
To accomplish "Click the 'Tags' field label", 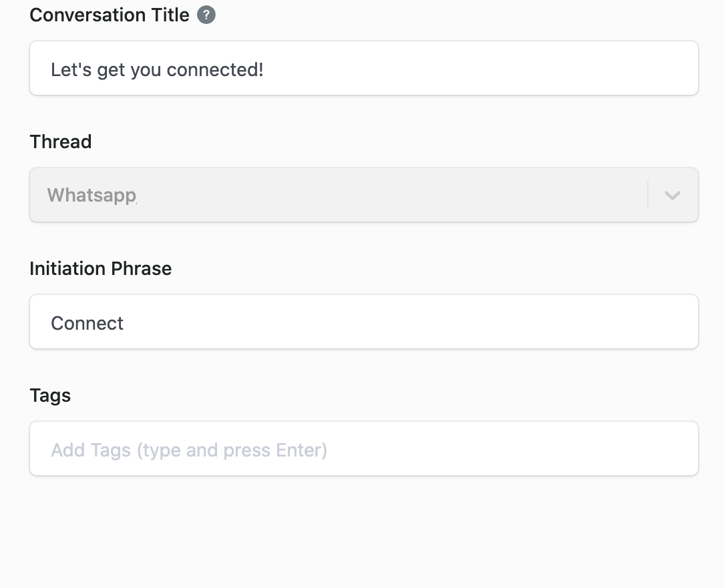I will [x=50, y=396].
